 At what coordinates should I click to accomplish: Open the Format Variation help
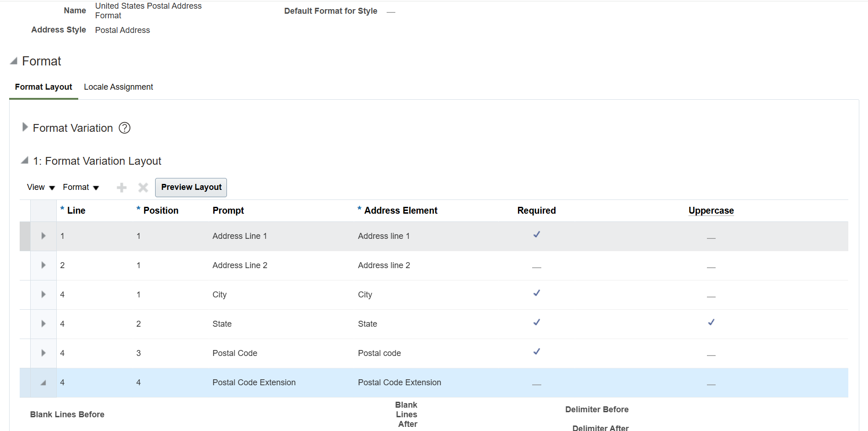point(124,128)
